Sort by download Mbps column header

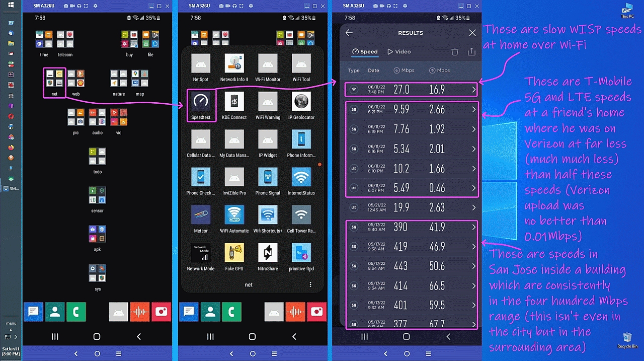[404, 70]
